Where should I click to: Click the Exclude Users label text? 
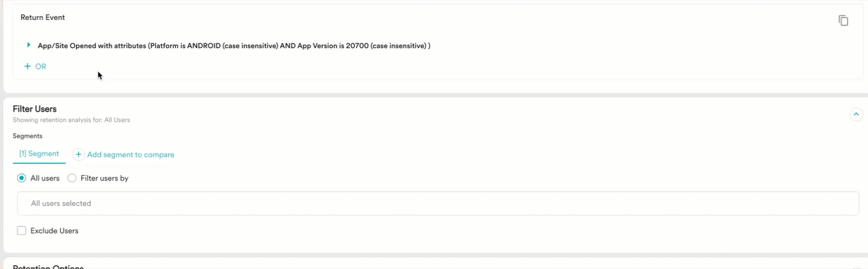(x=54, y=231)
